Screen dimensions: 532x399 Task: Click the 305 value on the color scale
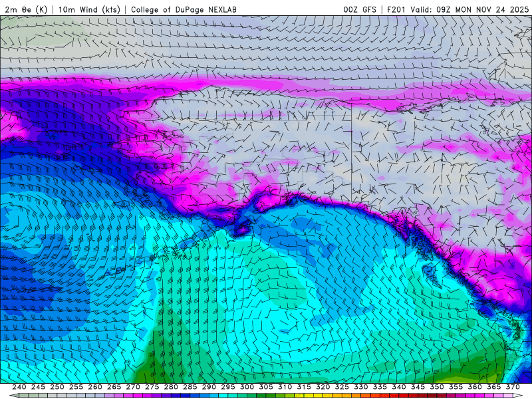pyautogui.click(x=266, y=387)
